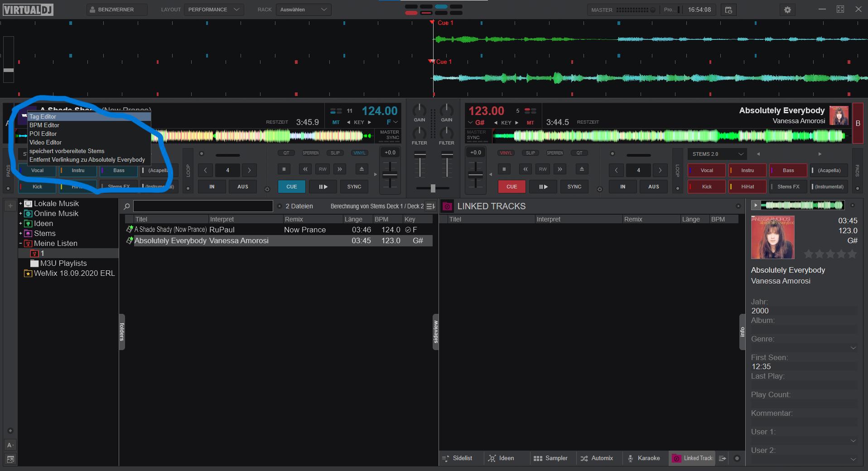Screen dimensions: 868x471
Task: Select Tag Editor from context menu
Action: pyautogui.click(x=89, y=117)
